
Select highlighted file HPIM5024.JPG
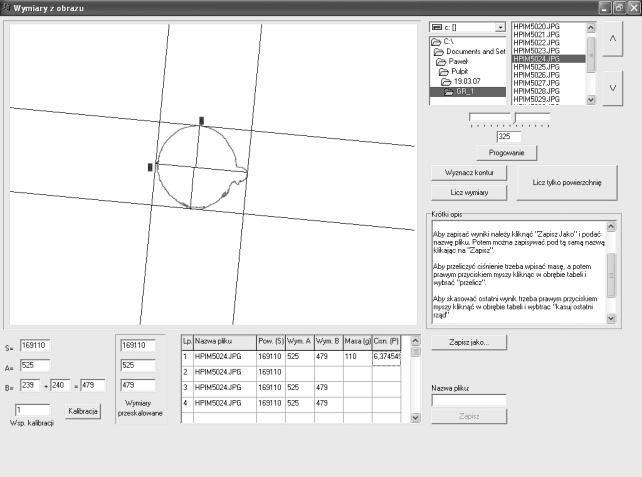pyautogui.click(x=549, y=59)
